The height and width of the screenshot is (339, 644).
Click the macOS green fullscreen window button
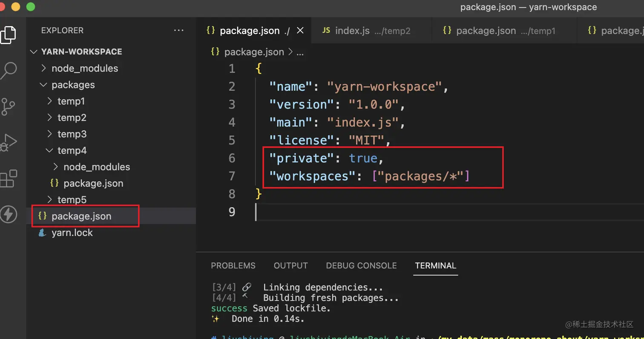click(x=31, y=7)
